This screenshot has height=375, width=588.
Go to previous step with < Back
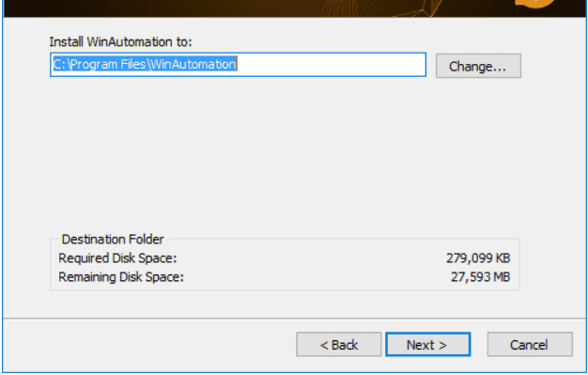click(x=339, y=344)
